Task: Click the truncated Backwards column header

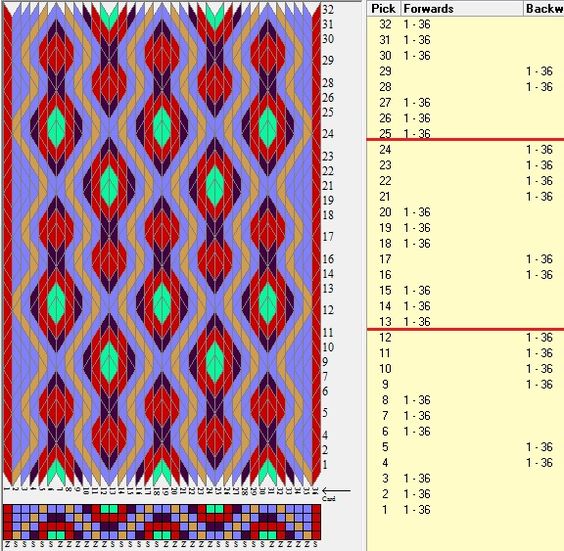Action: 543,9
